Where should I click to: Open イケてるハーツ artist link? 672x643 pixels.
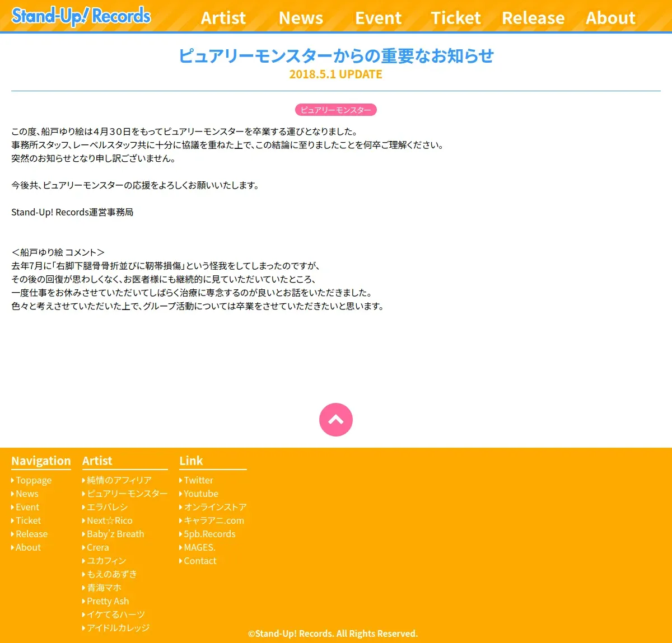pyautogui.click(x=114, y=614)
